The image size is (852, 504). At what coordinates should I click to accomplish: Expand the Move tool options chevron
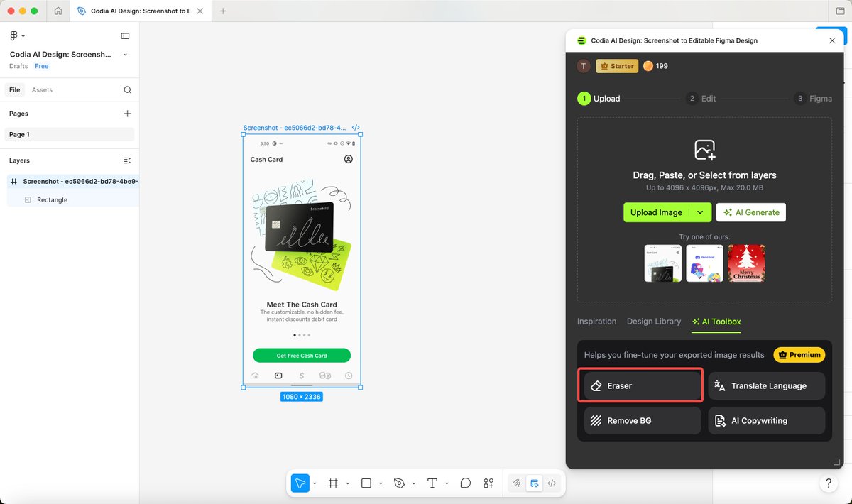pos(315,484)
